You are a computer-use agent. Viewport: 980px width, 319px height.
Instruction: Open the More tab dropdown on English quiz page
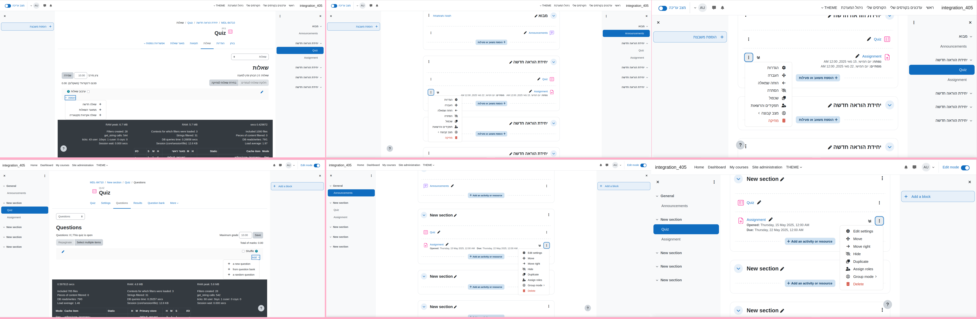coord(174,203)
